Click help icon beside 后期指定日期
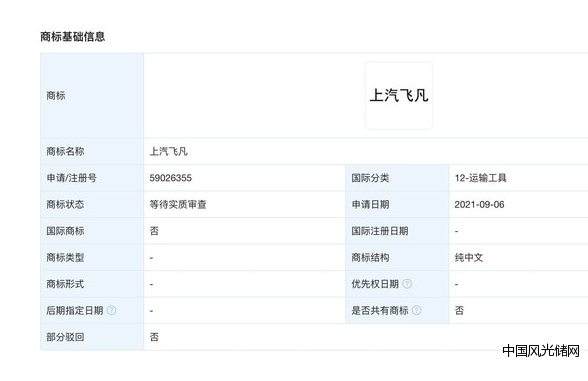This screenshot has height=381, width=588. tap(111, 310)
